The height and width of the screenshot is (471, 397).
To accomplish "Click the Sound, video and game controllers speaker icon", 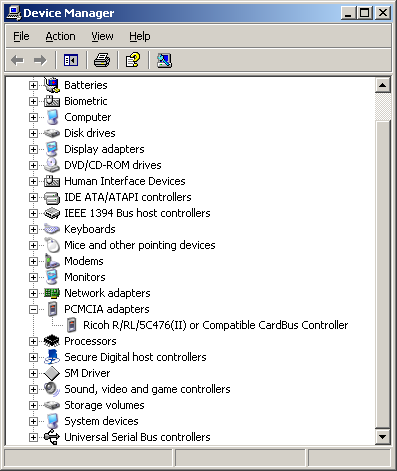I will pyautogui.click(x=52, y=389).
